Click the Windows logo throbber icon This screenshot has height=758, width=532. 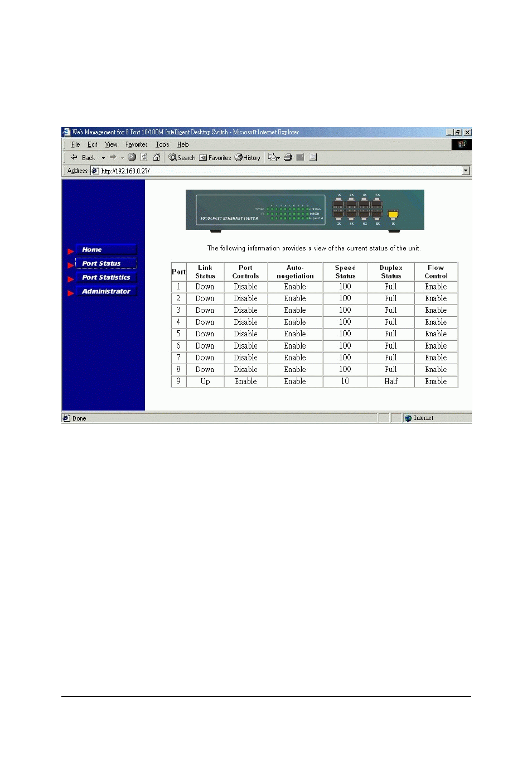pos(462,144)
